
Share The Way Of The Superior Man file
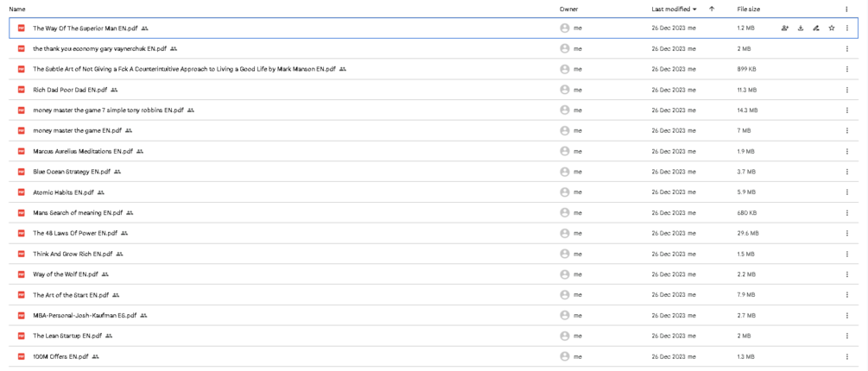785,28
